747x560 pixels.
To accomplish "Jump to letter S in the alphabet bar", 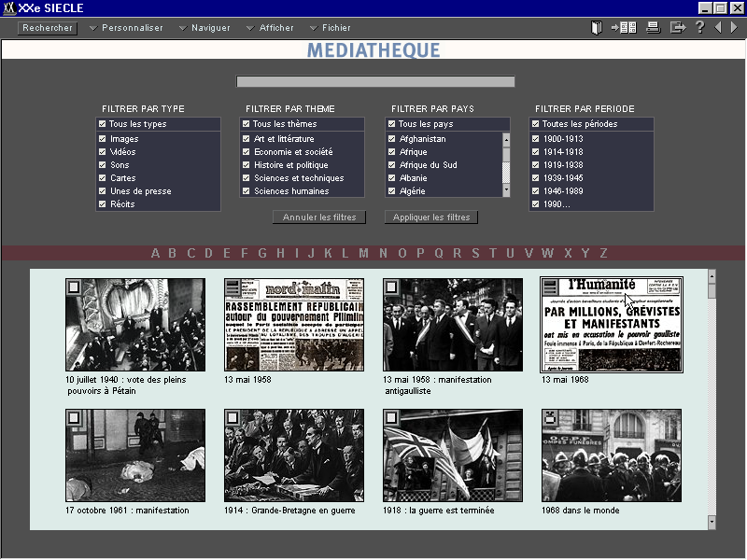I will pyautogui.click(x=475, y=253).
